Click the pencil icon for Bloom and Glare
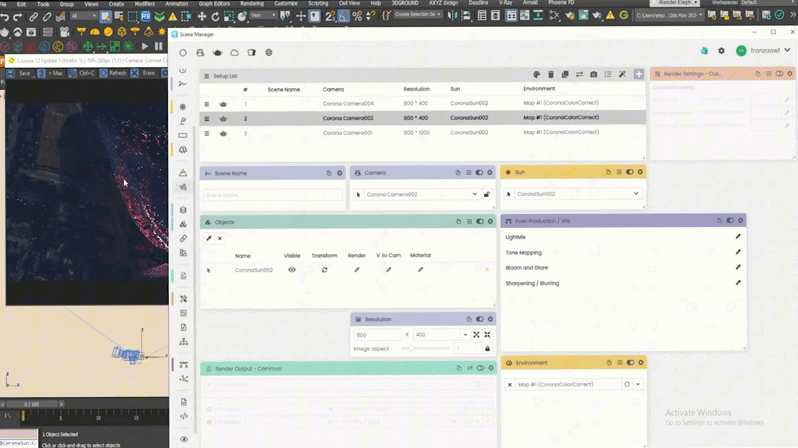This screenshot has width=798, height=448. coord(738,267)
